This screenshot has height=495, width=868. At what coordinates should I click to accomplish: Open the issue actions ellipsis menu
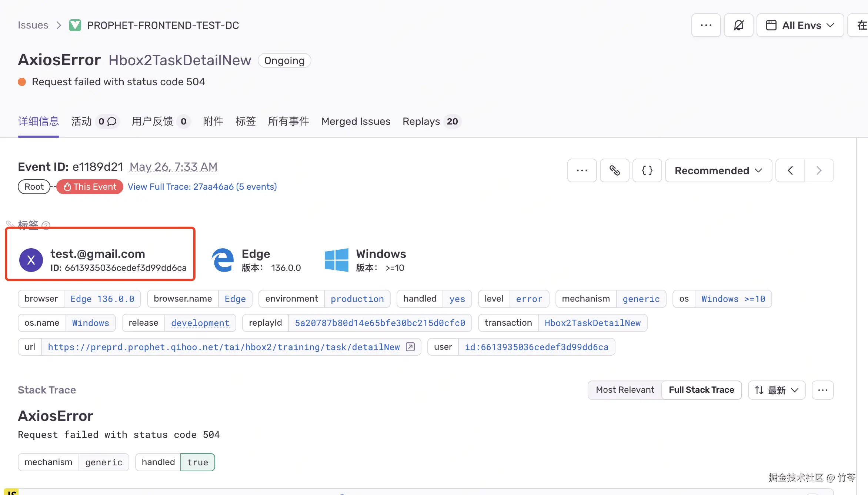point(706,25)
